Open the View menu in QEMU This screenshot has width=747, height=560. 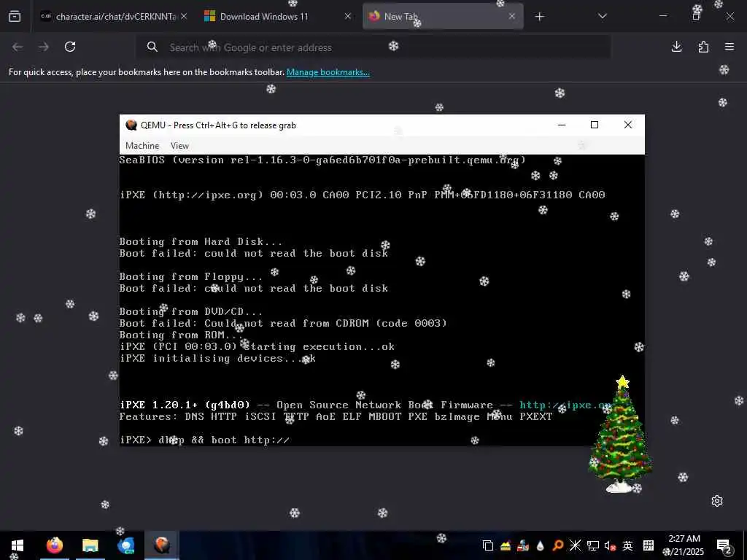(179, 146)
